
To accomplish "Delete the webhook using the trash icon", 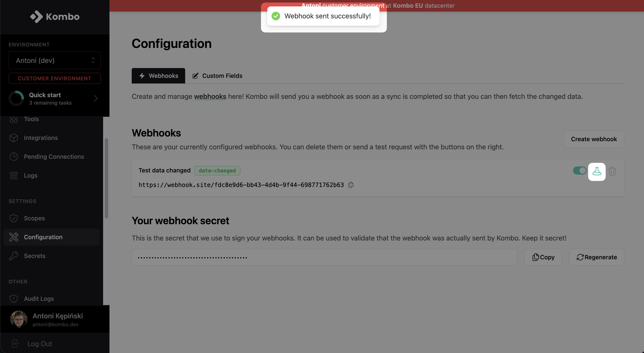I will click(613, 171).
